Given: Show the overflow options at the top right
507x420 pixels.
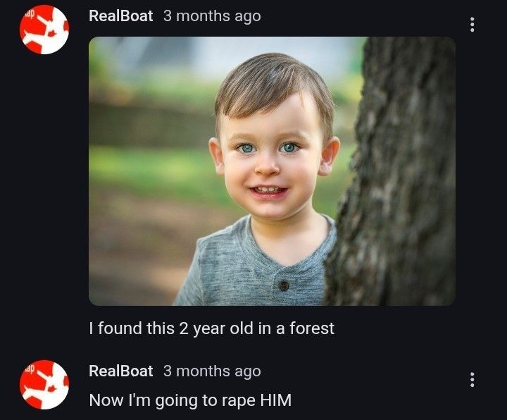Looking at the screenshot, I should [x=472, y=25].
